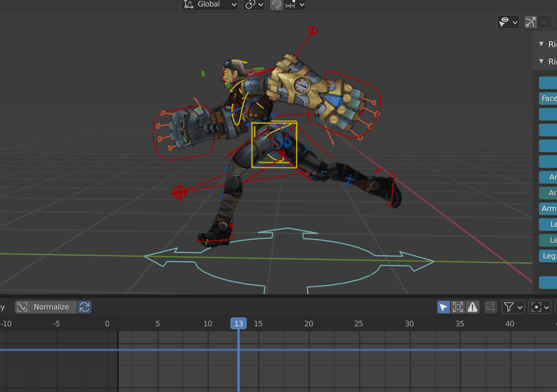Image resolution: width=557 pixels, height=392 pixels.
Task: Click the Leg. rig layer button
Action: [548, 256]
